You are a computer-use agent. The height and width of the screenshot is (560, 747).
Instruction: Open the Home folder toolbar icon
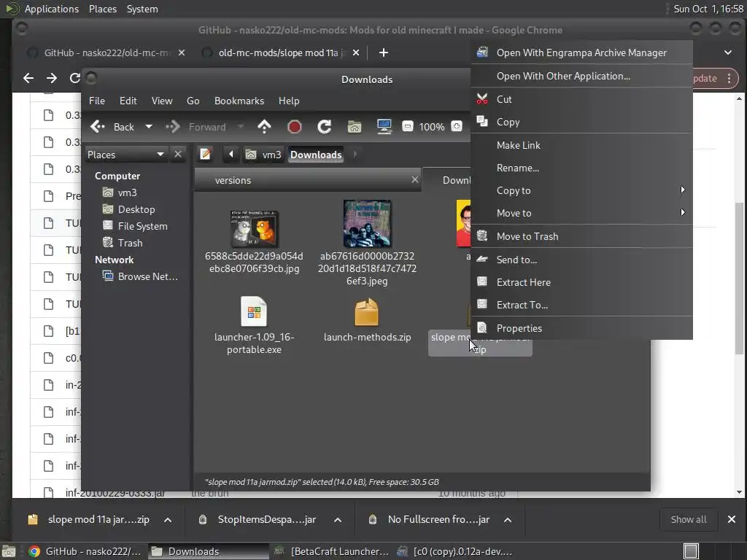(x=355, y=127)
